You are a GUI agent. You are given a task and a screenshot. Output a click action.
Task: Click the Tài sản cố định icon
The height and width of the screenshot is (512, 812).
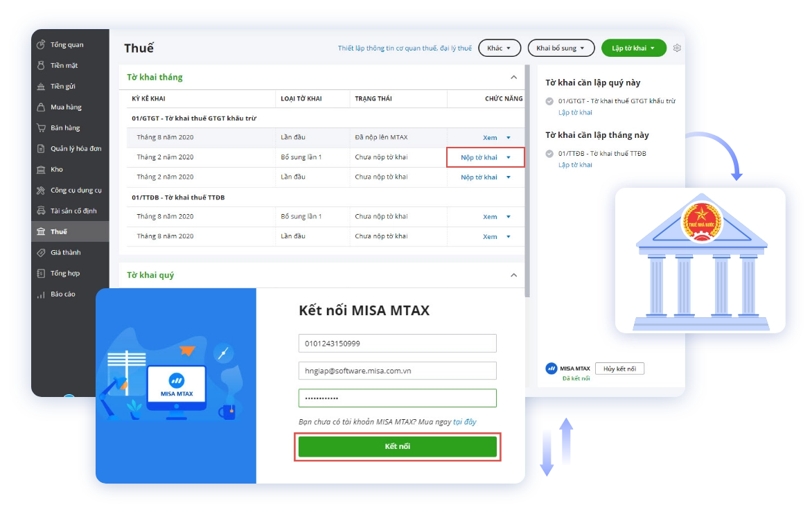point(41,211)
